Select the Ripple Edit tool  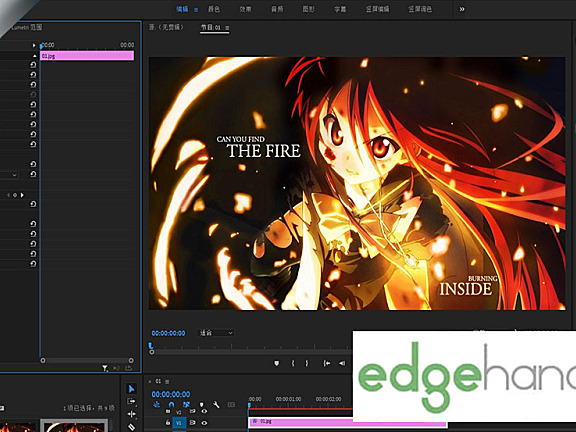coord(131,414)
